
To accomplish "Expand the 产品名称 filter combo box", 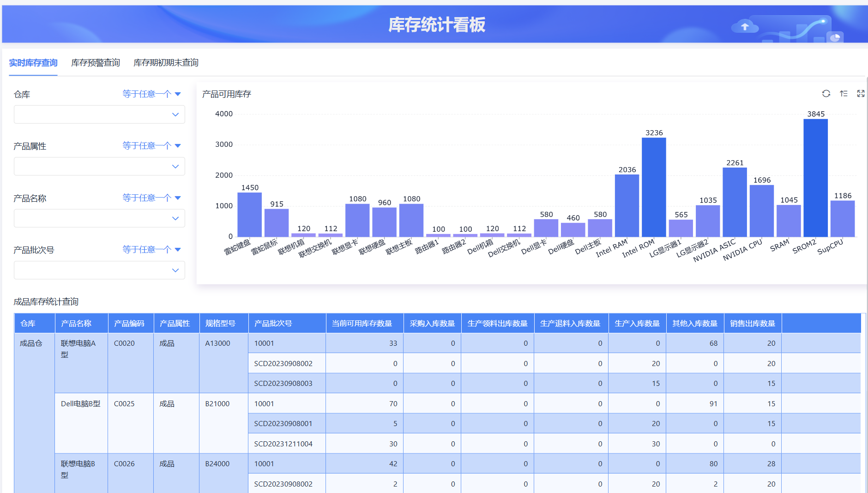I will tap(99, 218).
